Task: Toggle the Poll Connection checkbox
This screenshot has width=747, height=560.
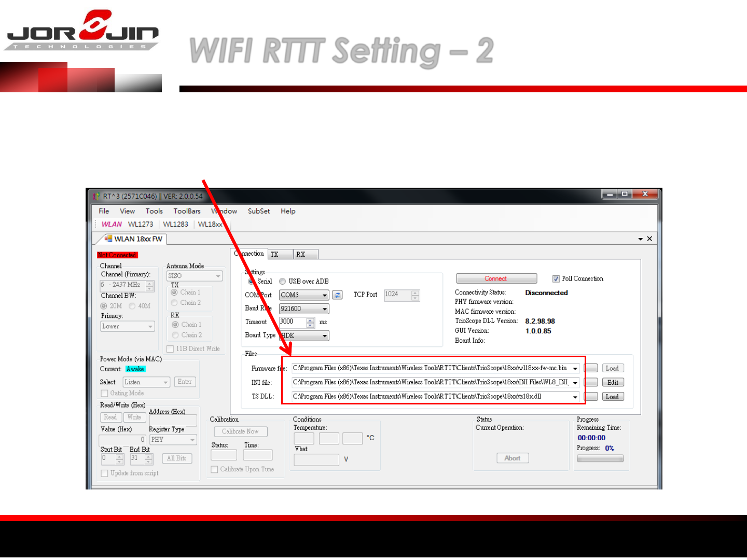Action: [x=556, y=279]
